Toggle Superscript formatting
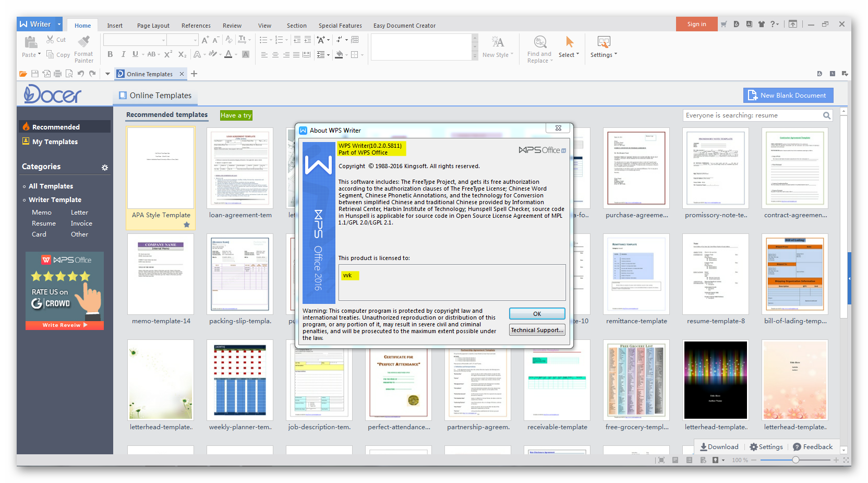868x483 pixels. [168, 54]
